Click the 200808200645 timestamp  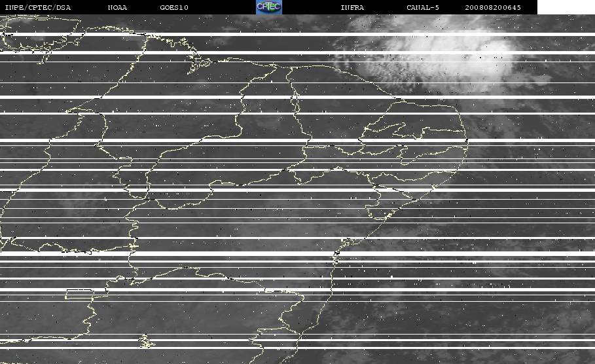[x=493, y=8]
